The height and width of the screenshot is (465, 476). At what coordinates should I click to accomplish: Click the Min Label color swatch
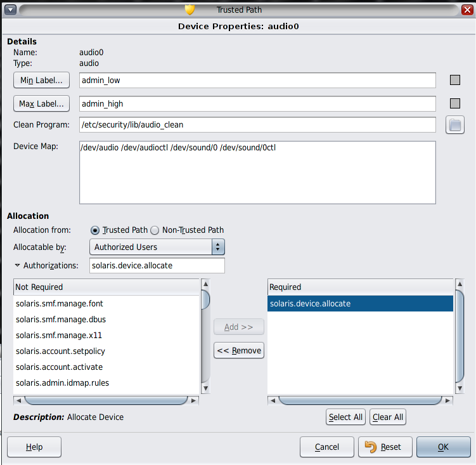(454, 80)
